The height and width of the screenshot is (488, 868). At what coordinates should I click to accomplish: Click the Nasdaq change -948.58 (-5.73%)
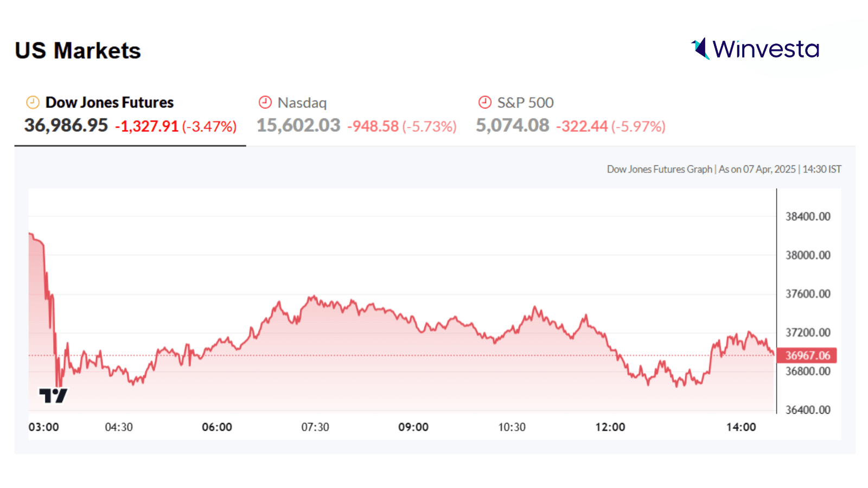401,126
